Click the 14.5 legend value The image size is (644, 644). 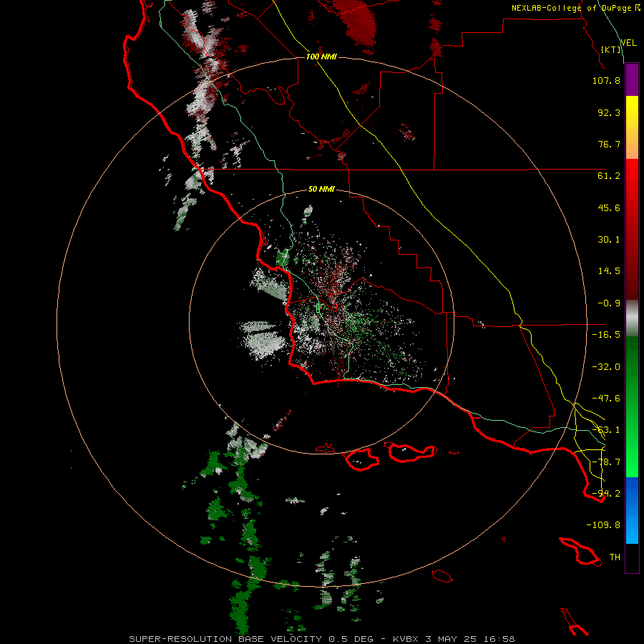(609, 271)
